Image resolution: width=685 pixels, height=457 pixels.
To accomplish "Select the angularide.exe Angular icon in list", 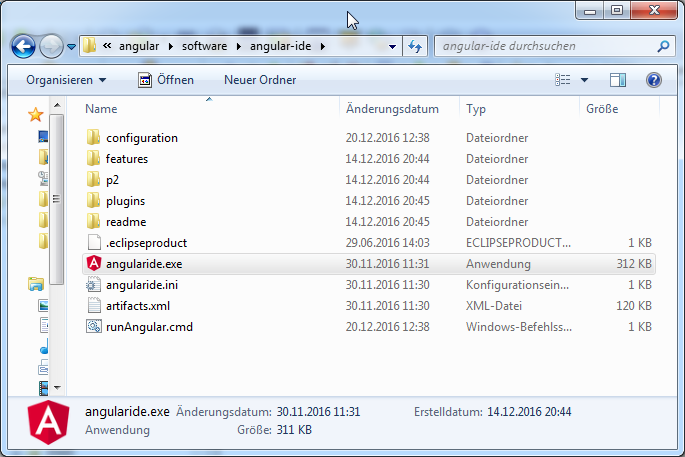I will coord(93,263).
